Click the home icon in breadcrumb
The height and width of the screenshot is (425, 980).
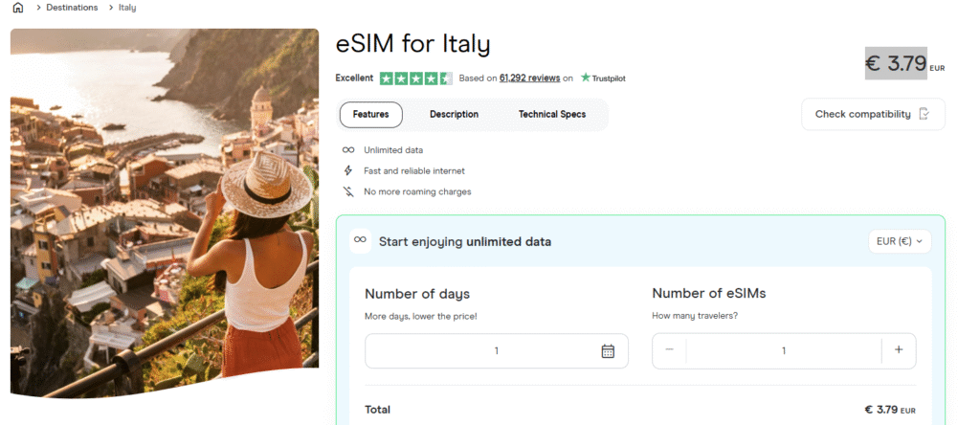tap(17, 8)
